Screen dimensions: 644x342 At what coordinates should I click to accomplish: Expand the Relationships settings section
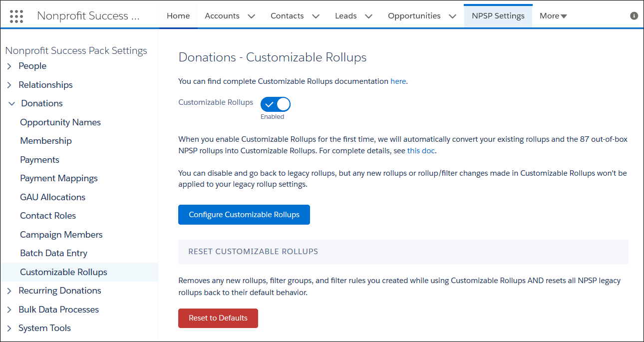tap(9, 85)
